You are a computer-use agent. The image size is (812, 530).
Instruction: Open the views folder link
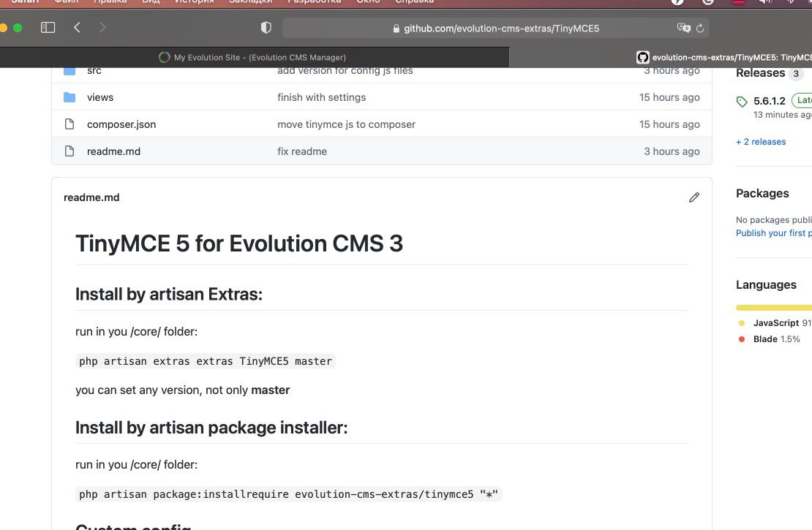pos(100,97)
